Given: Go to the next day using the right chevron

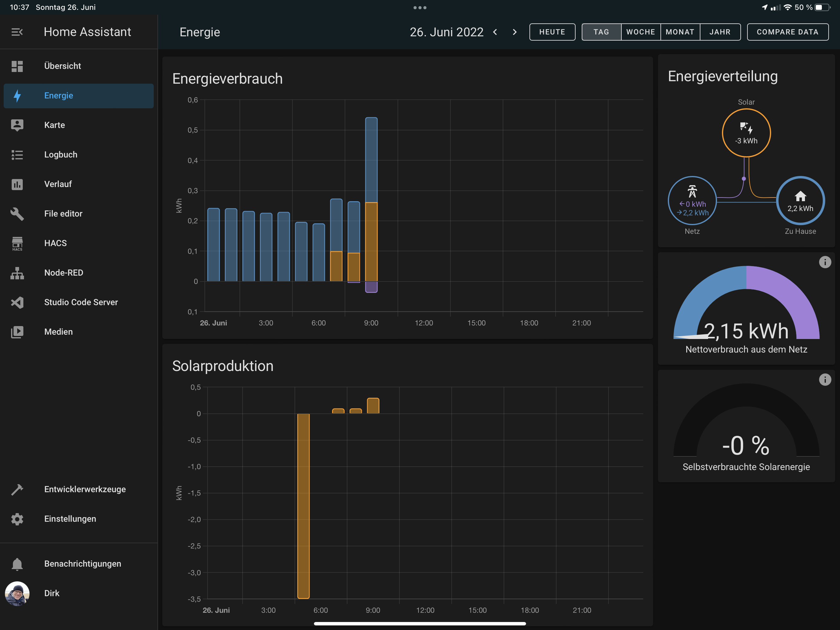Looking at the screenshot, I should (515, 32).
